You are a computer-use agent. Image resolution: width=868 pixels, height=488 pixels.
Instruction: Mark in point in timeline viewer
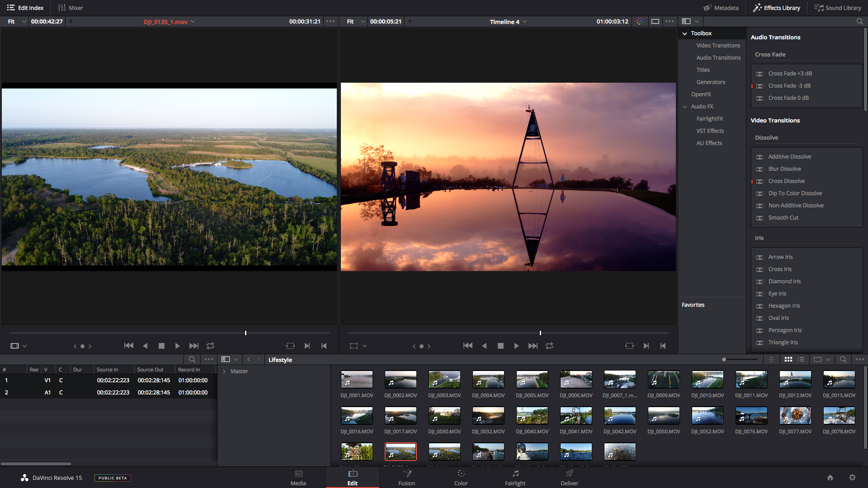click(x=646, y=346)
